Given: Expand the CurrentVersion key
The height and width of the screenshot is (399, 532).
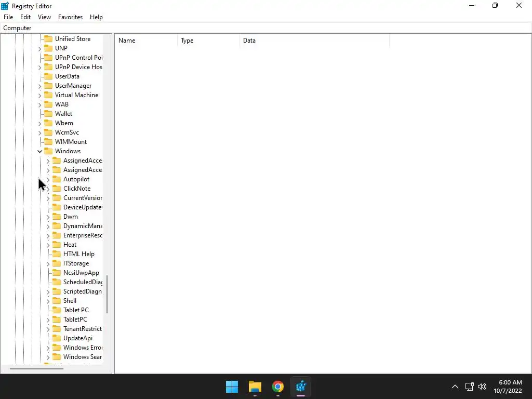Looking at the screenshot, I should tap(48, 198).
